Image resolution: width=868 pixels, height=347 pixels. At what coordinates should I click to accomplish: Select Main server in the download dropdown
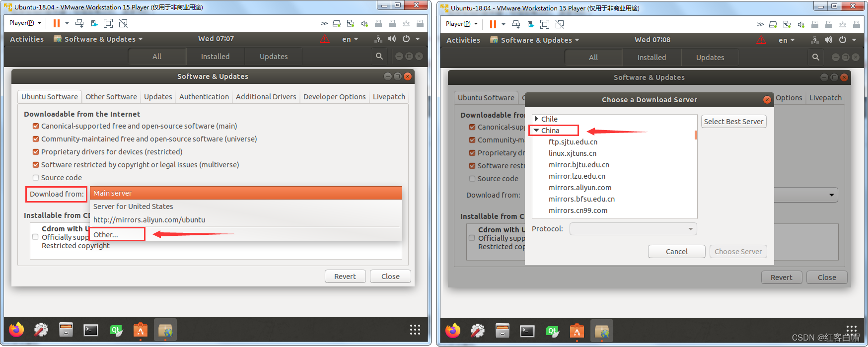click(x=246, y=193)
